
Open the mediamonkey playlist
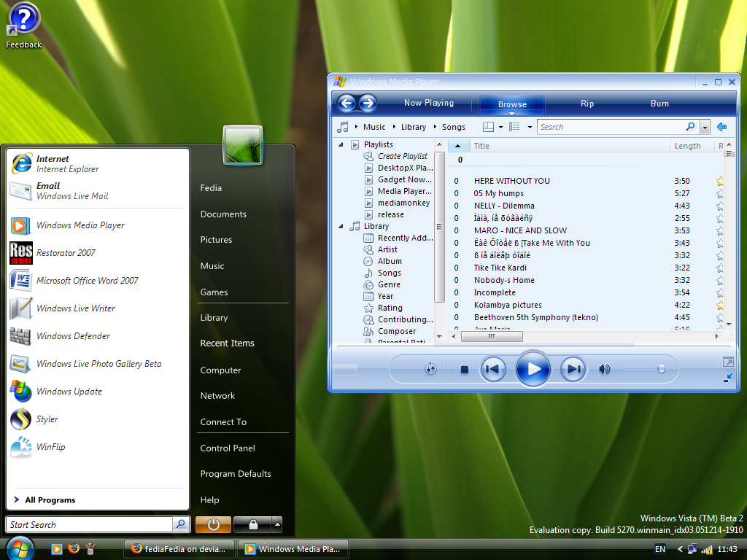pyautogui.click(x=403, y=203)
